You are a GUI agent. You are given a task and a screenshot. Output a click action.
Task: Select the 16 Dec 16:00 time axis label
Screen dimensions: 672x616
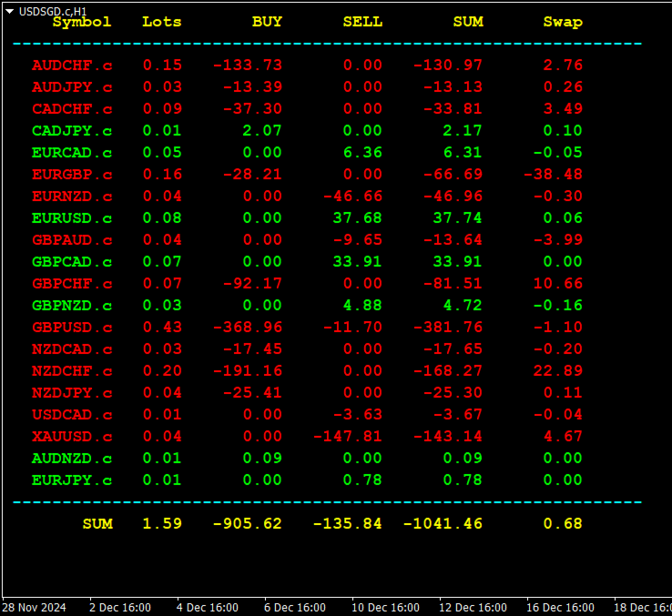(560, 609)
